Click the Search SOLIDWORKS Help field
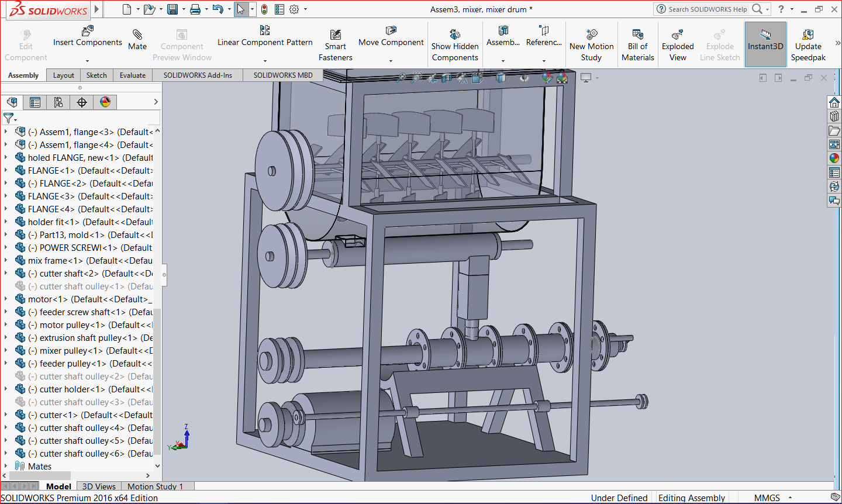The image size is (842, 504). (x=708, y=9)
